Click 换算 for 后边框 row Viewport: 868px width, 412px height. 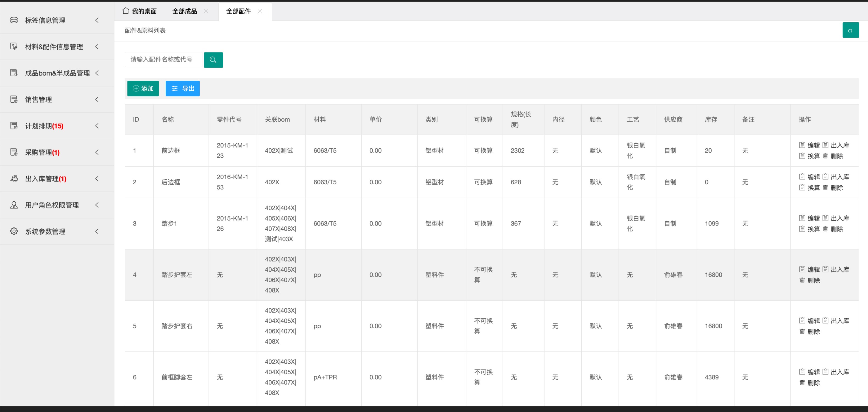tap(809, 187)
